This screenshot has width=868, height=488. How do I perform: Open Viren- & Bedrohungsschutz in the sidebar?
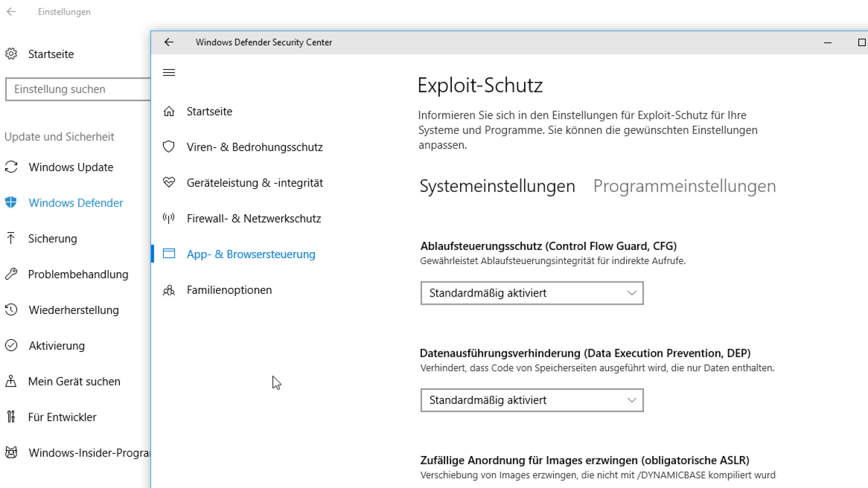[254, 147]
